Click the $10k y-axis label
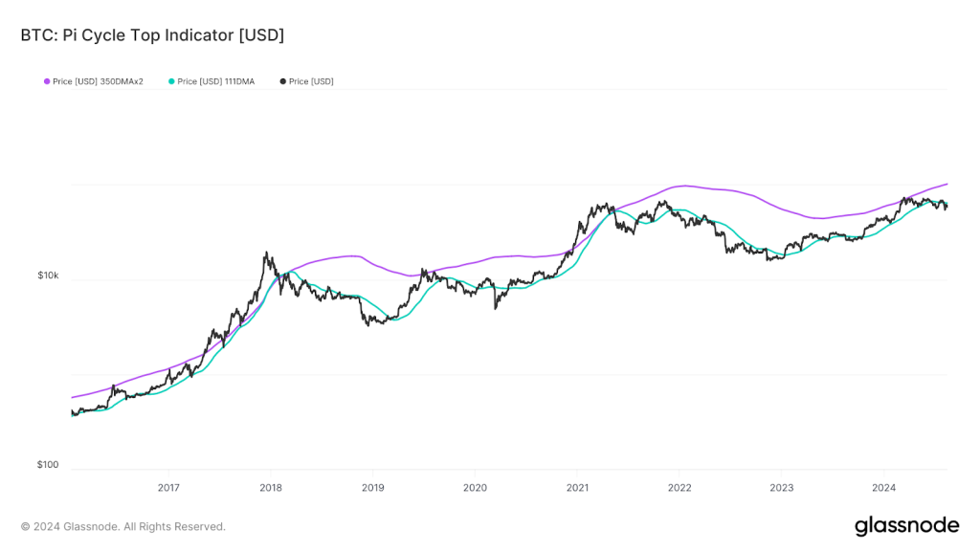Image resolution: width=980 pixels, height=551 pixels. [48, 275]
